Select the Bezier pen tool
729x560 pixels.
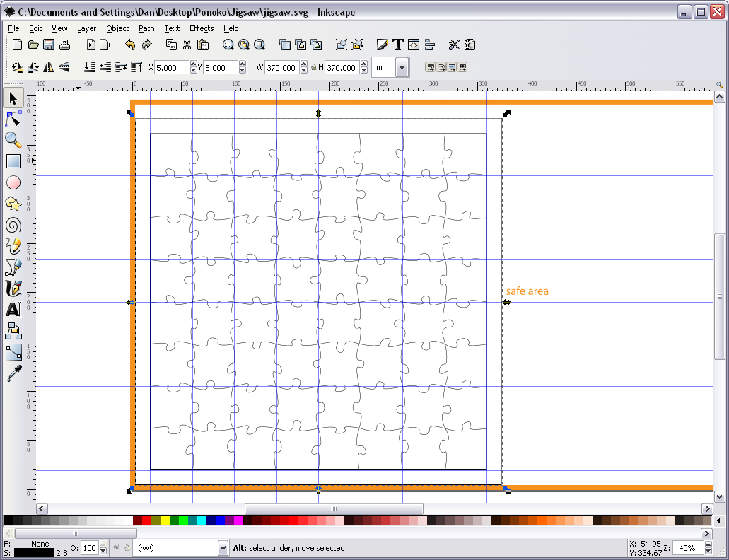13,267
